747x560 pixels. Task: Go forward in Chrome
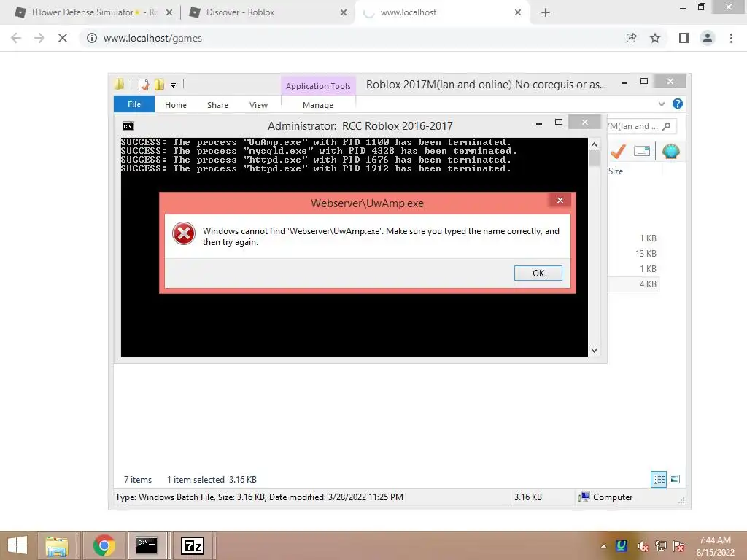(39, 38)
